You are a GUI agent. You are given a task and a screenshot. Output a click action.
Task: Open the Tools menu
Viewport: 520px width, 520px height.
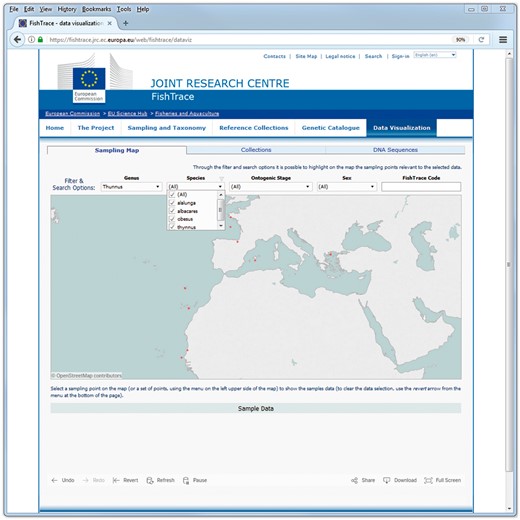124,9
